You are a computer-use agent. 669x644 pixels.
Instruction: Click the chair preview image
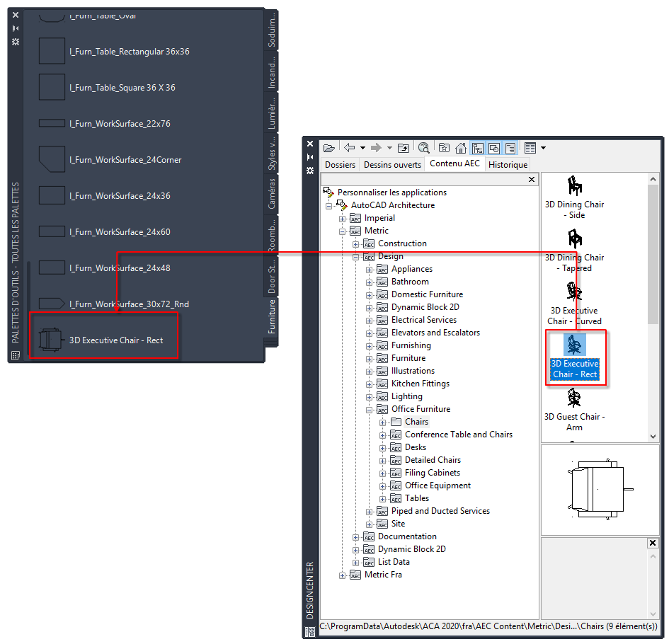[600, 490]
